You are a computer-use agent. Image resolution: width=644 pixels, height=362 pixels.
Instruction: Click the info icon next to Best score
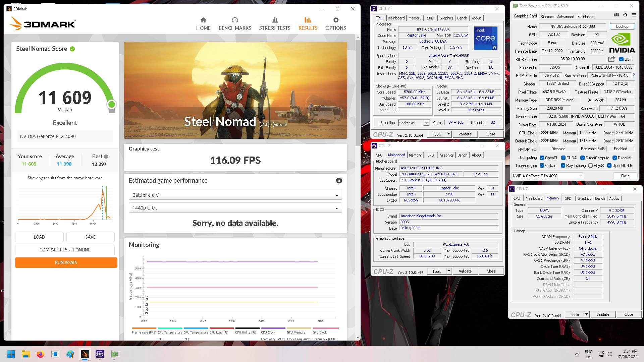(x=106, y=157)
